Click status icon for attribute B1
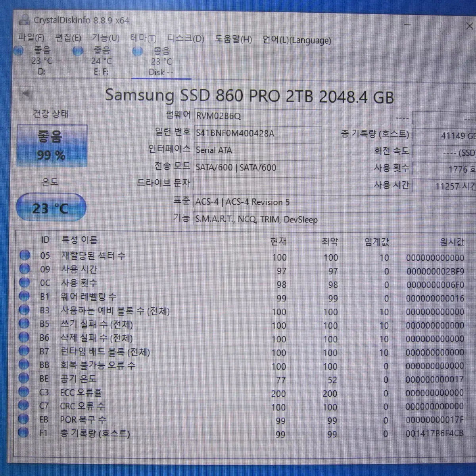Screen dimensions: 476x476 click(x=25, y=296)
